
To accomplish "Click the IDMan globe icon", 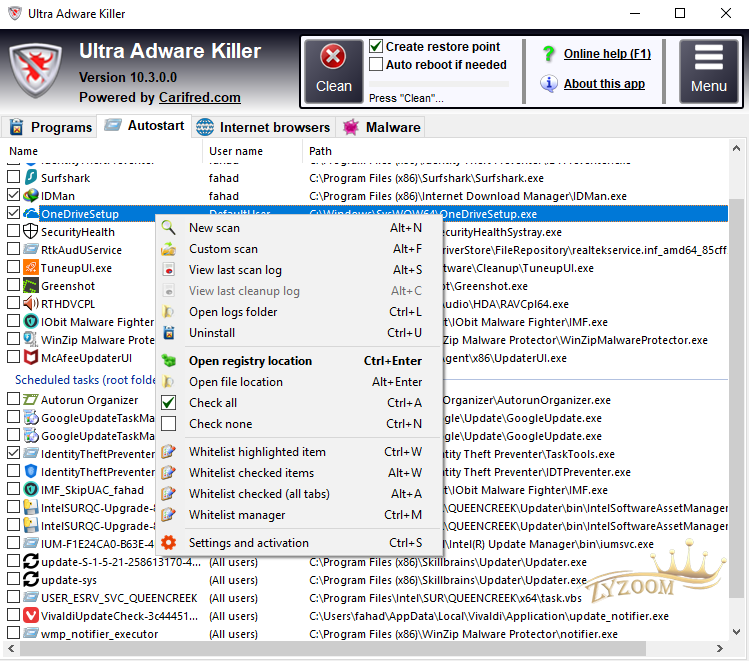I will pyautogui.click(x=31, y=195).
